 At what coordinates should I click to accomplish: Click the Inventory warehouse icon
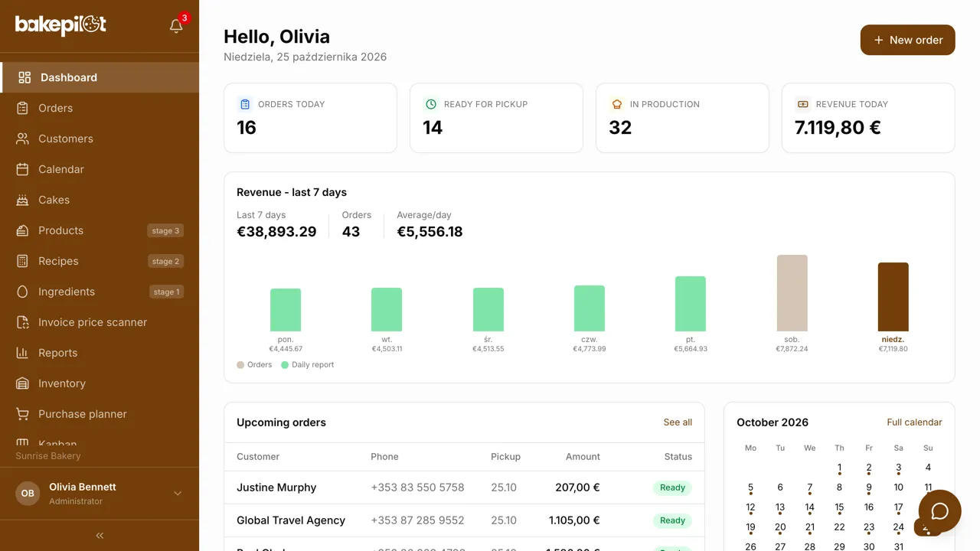pos(23,383)
